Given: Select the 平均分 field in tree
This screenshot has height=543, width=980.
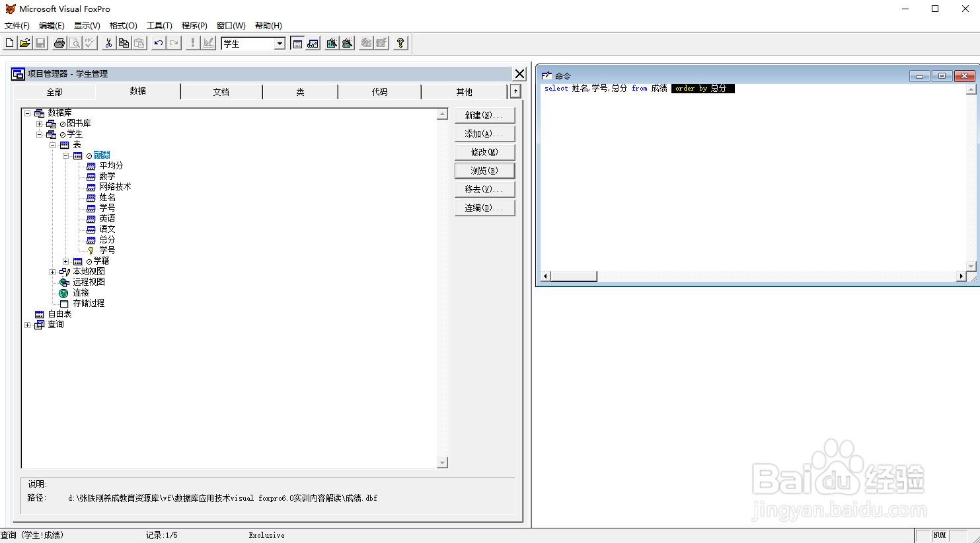Looking at the screenshot, I should tap(111, 166).
